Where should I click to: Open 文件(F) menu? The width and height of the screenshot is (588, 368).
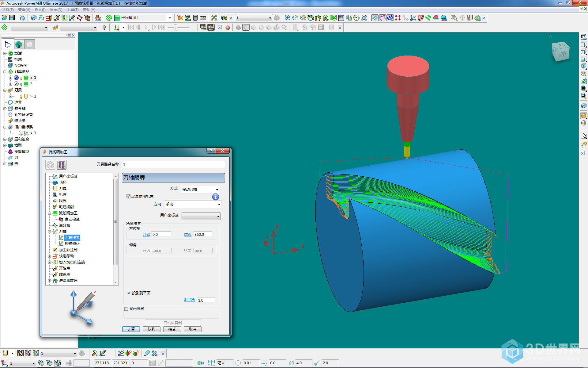pos(8,10)
